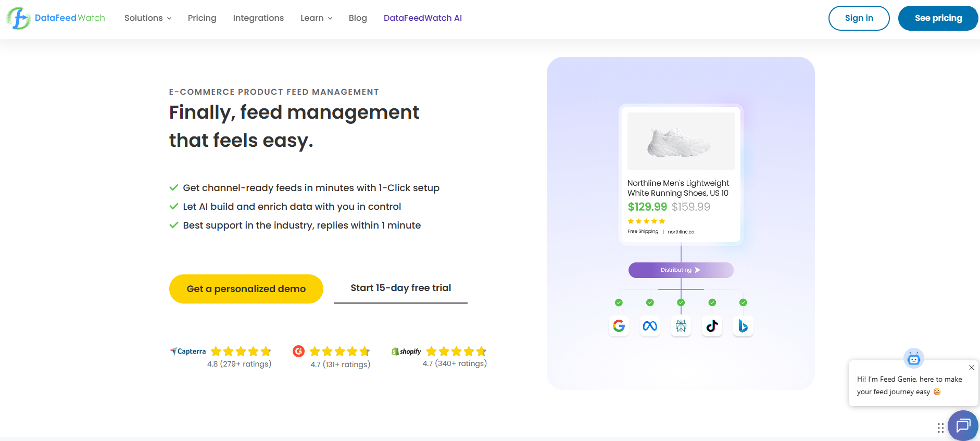Click the DataFeedWatch logo icon

coord(19,18)
